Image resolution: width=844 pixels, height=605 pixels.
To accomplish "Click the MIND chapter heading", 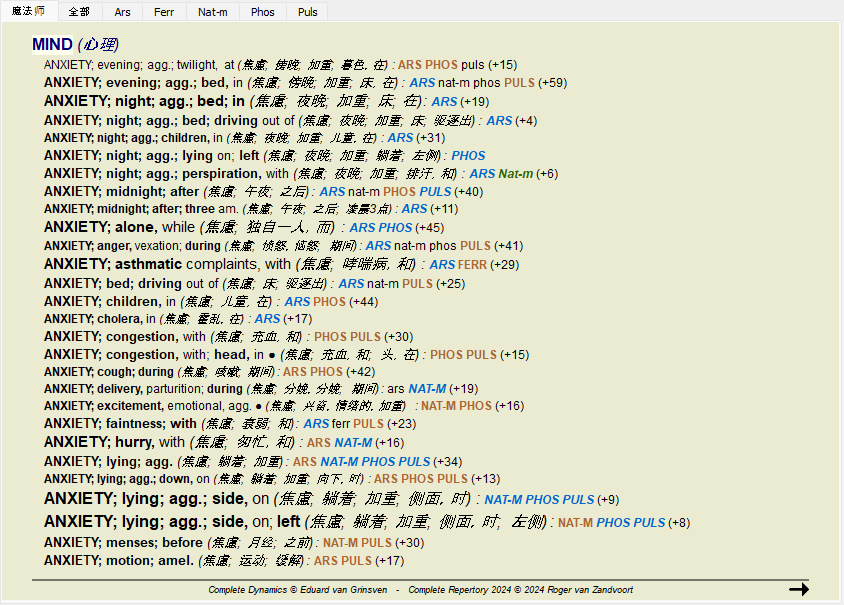I will click(52, 44).
